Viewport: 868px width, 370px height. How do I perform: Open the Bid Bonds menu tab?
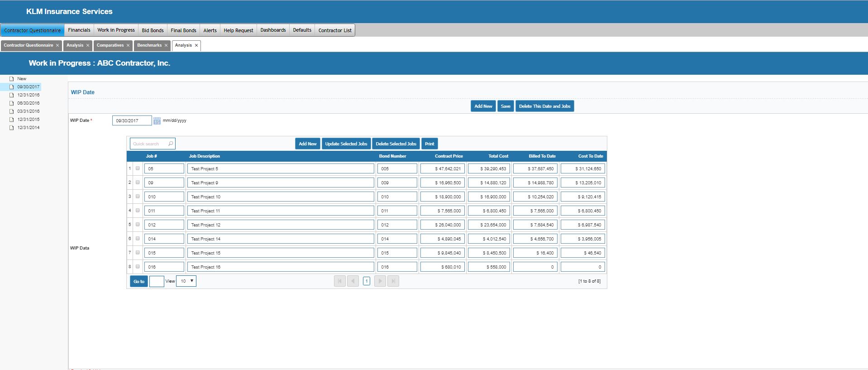point(153,30)
